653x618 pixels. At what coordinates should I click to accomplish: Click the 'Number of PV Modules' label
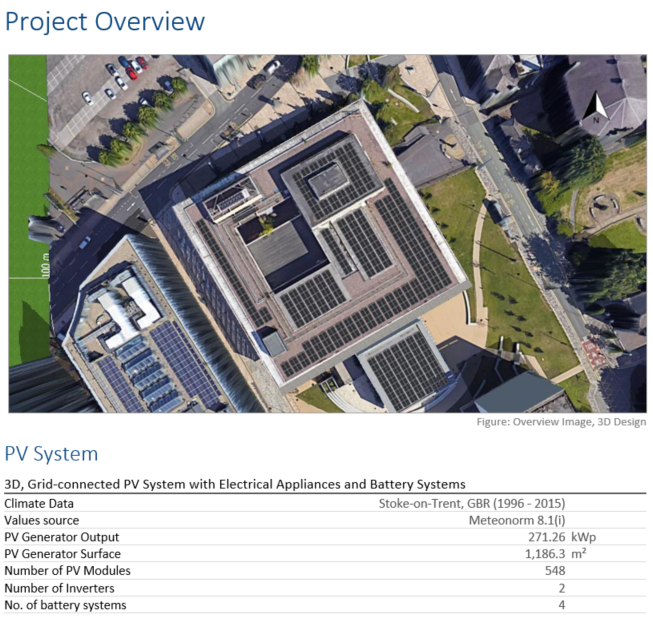[67, 571]
